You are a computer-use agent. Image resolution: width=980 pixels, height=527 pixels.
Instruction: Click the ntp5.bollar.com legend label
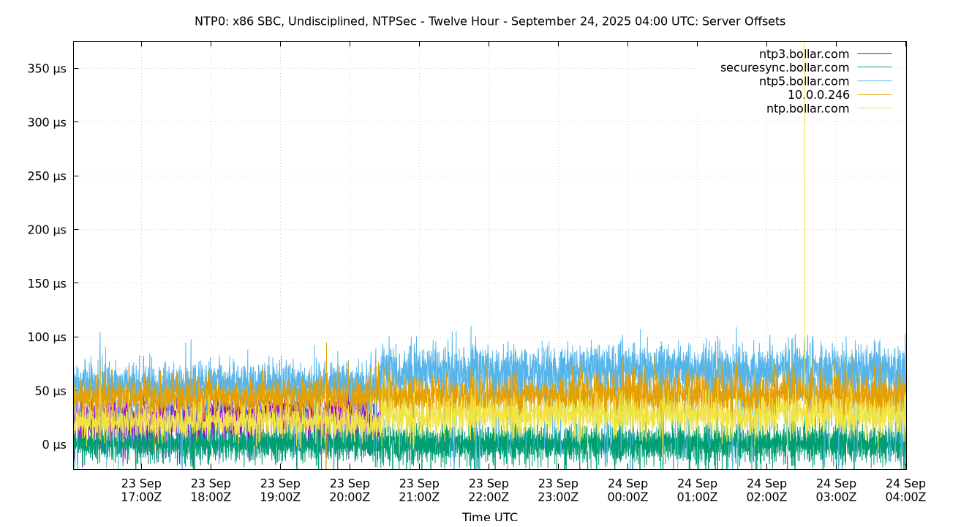click(804, 81)
